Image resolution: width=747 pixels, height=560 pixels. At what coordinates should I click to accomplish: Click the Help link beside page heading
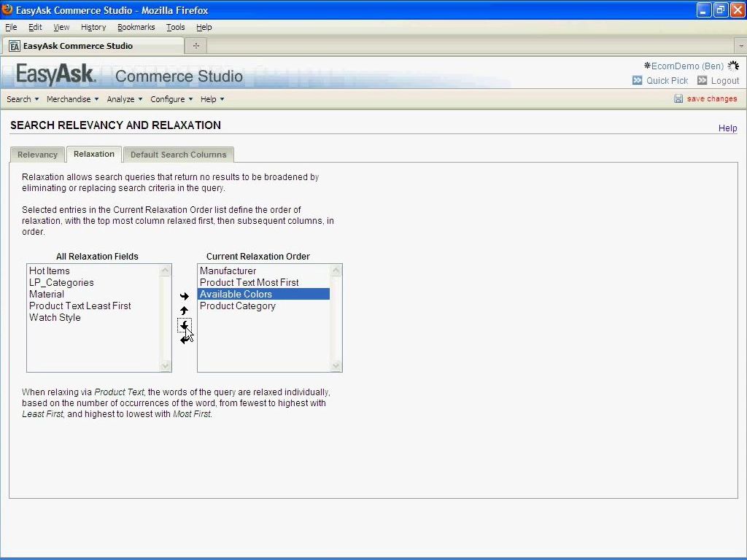727,128
